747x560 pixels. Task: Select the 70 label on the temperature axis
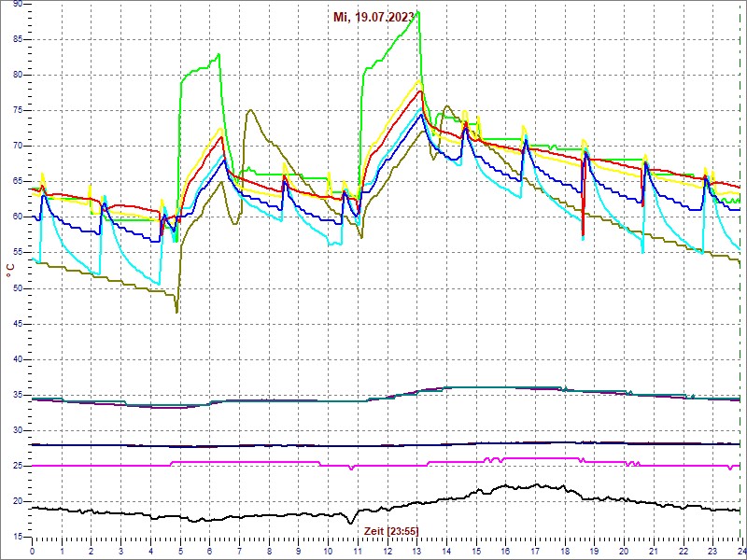tap(17, 147)
